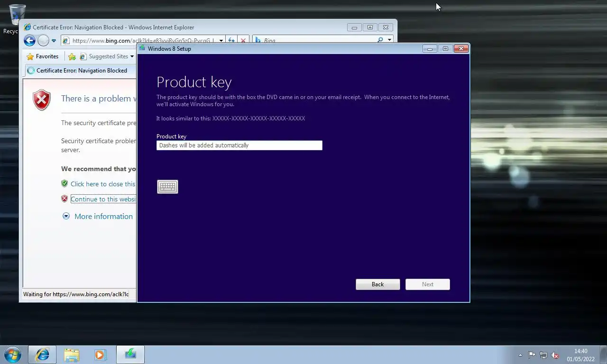Close the Internet Explorer window

click(x=386, y=27)
